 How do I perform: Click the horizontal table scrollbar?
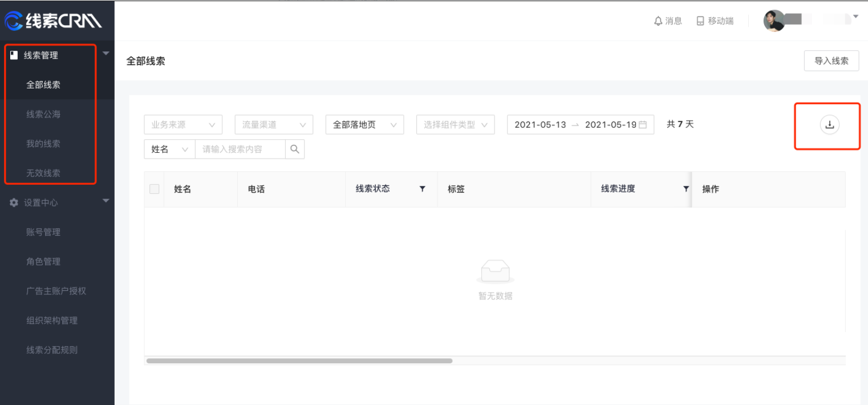tap(299, 361)
